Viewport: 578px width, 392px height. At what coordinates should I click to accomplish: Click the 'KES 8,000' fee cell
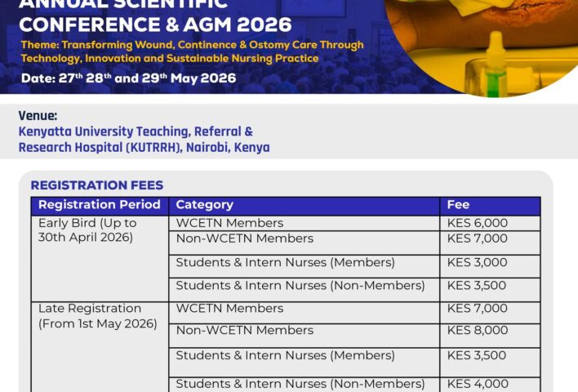coord(491,336)
